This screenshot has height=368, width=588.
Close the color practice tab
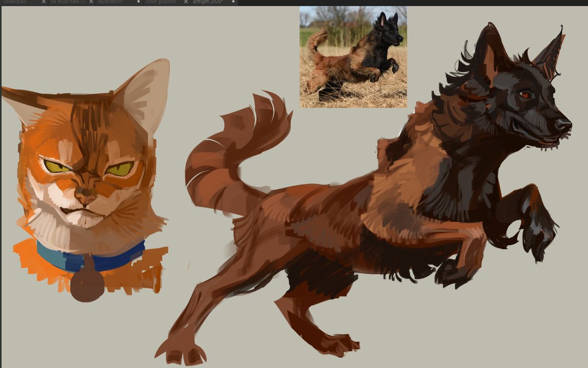pos(186,2)
